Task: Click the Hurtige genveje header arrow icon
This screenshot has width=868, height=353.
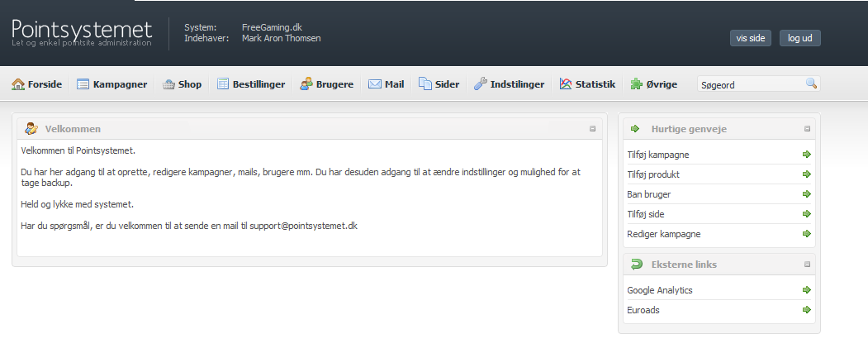Action: click(x=635, y=129)
